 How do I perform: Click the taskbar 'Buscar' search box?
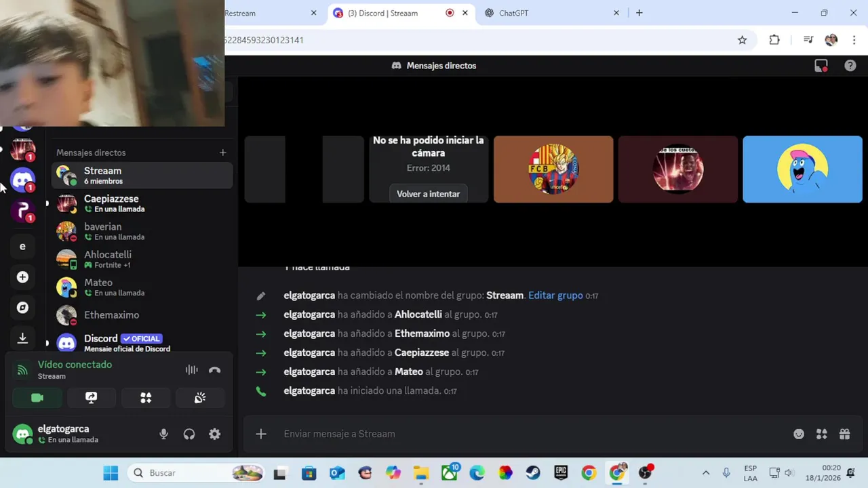click(197, 473)
